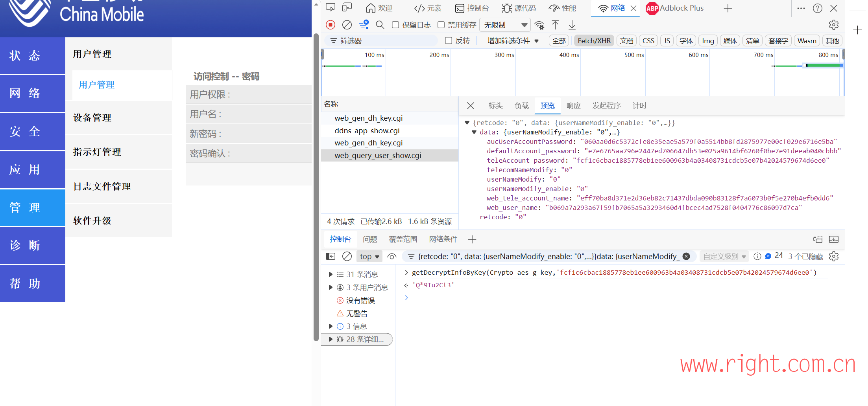This screenshot has height=406, width=868.
Task: Add new DevTools tab plus icon
Action: 728,8
